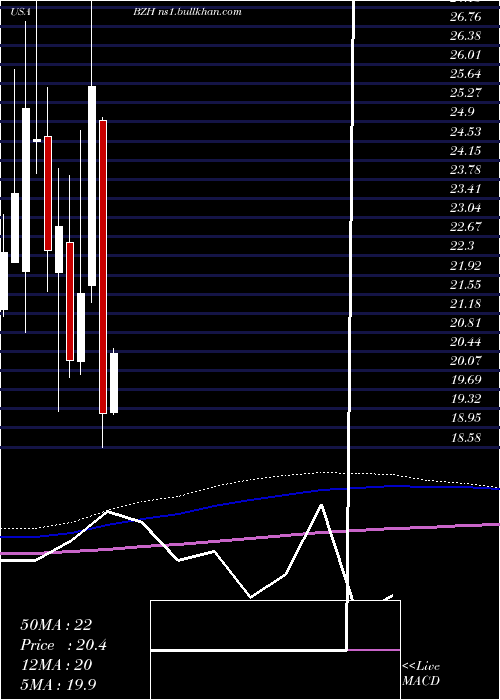Click the 50MA : 22 readout
500x700 pixels.
(56, 625)
